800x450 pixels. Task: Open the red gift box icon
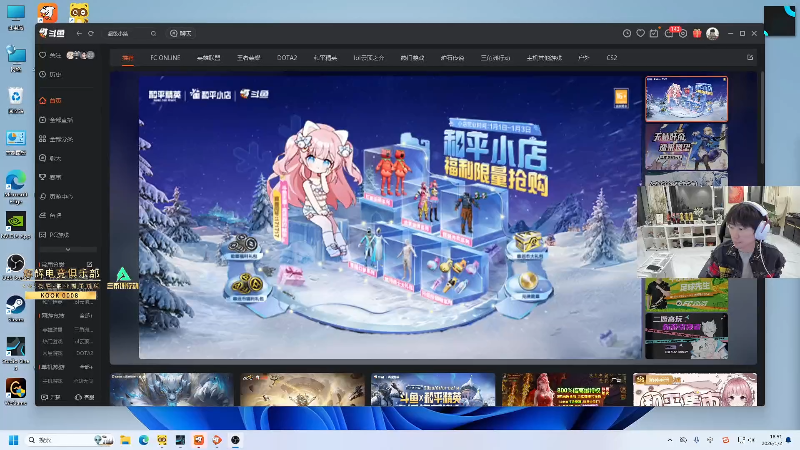pos(697,33)
